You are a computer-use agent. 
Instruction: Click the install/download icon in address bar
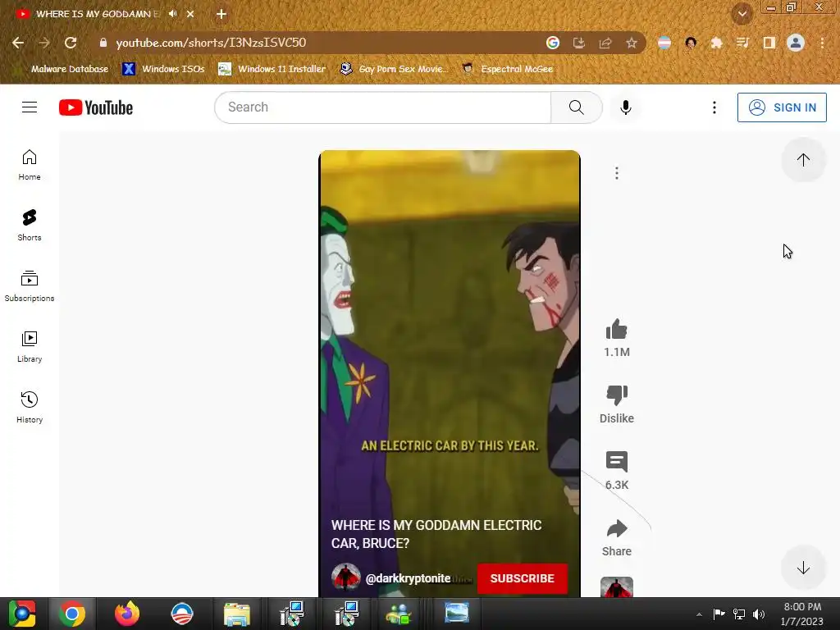[579, 43]
